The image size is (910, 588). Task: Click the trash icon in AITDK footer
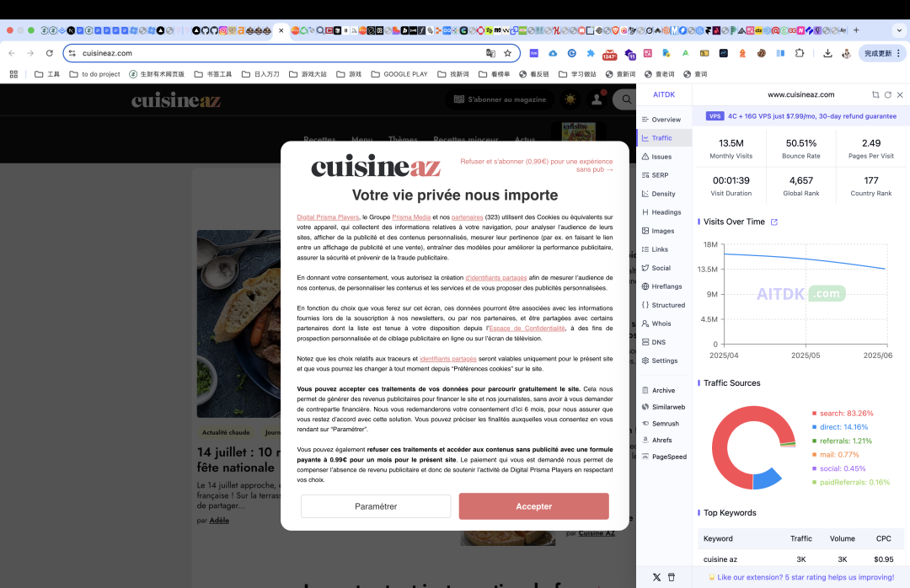point(672,578)
